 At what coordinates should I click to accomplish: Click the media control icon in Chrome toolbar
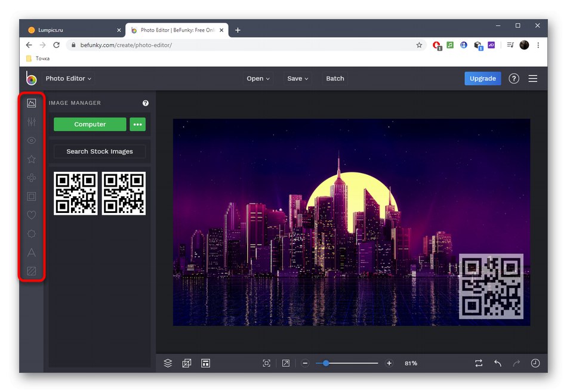click(x=510, y=45)
